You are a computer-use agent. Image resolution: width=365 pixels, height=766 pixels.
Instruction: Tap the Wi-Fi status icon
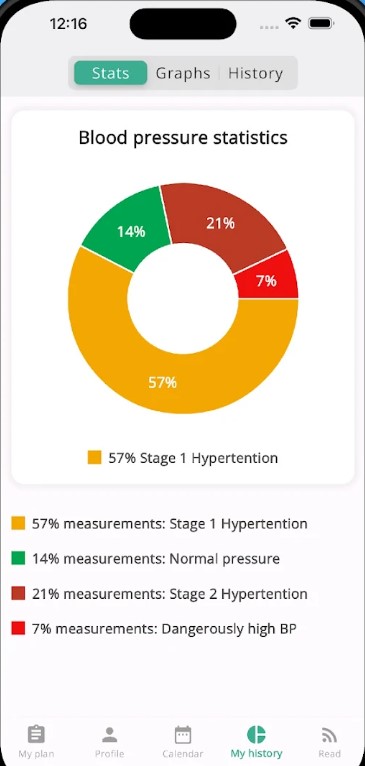(x=293, y=23)
